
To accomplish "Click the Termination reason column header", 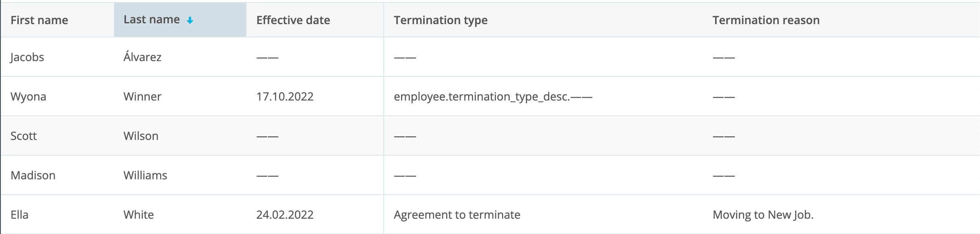I will (766, 20).
